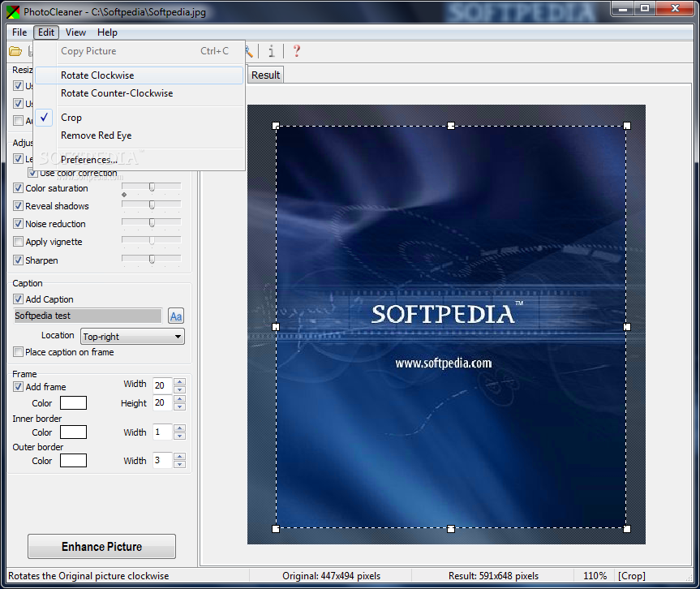
Task: Click the bottom-right crop handle
Action: click(627, 529)
